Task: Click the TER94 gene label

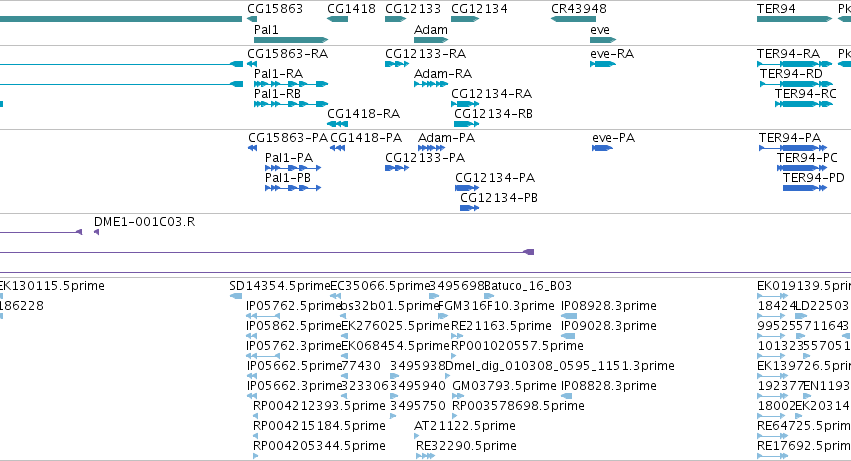Action: 776,9
